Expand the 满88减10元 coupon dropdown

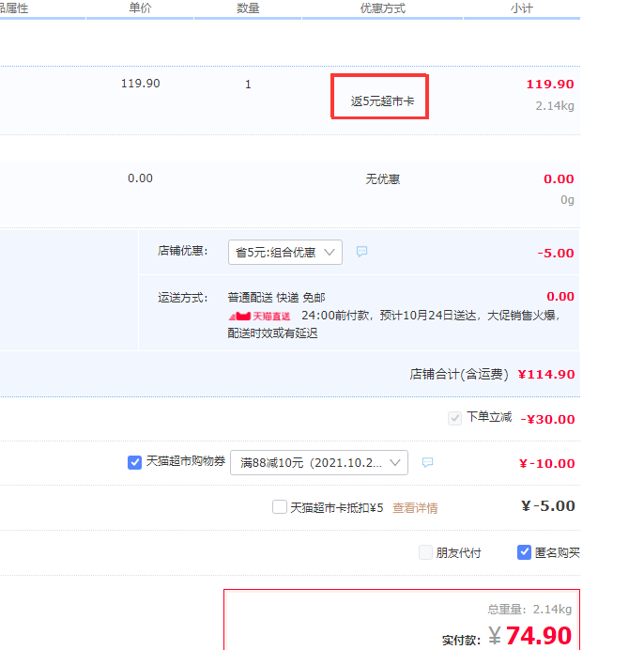point(319,463)
